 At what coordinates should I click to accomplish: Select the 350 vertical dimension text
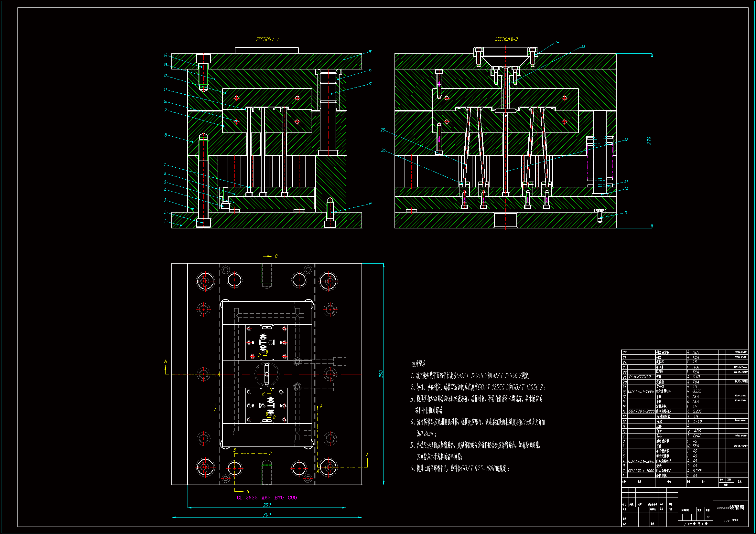pos(381,374)
